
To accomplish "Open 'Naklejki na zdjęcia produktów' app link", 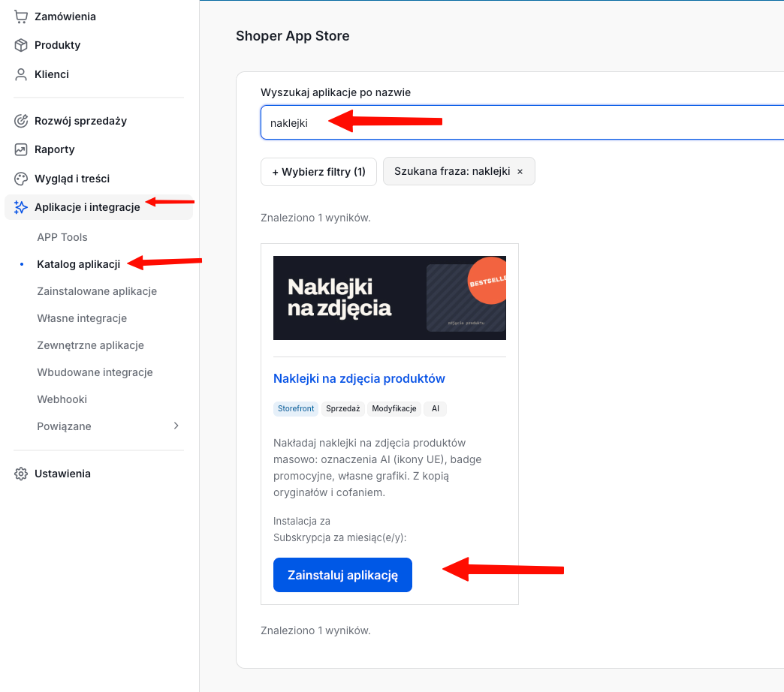I will (359, 379).
